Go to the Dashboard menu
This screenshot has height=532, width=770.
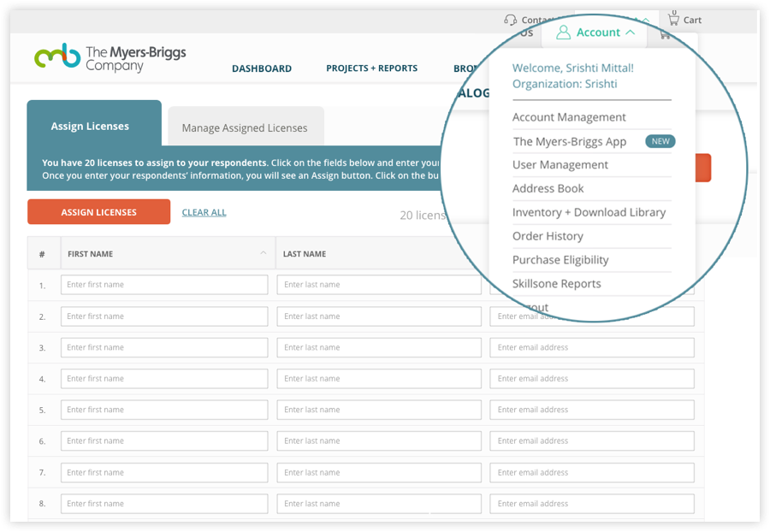(262, 68)
